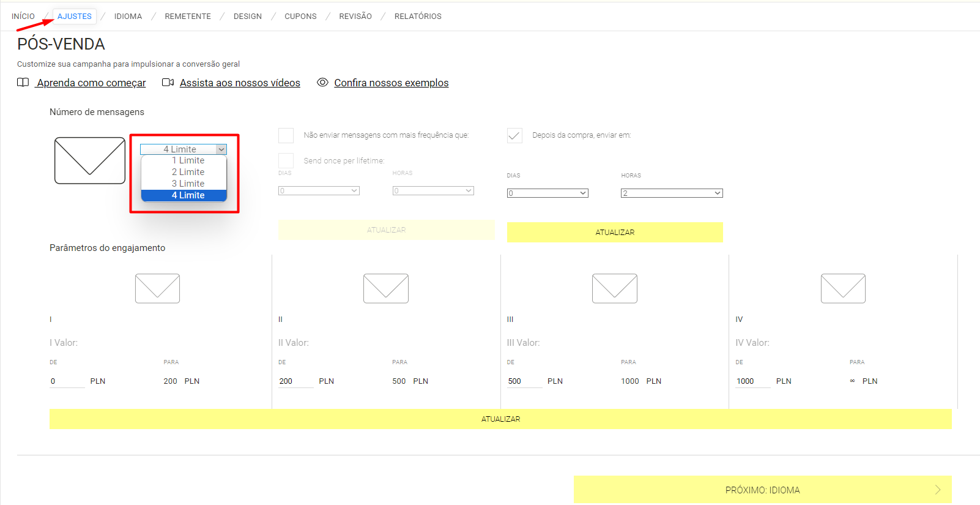The image size is (980, 505).
Task: Click the faded ATUALIZAR button for frequency
Action: pos(387,230)
